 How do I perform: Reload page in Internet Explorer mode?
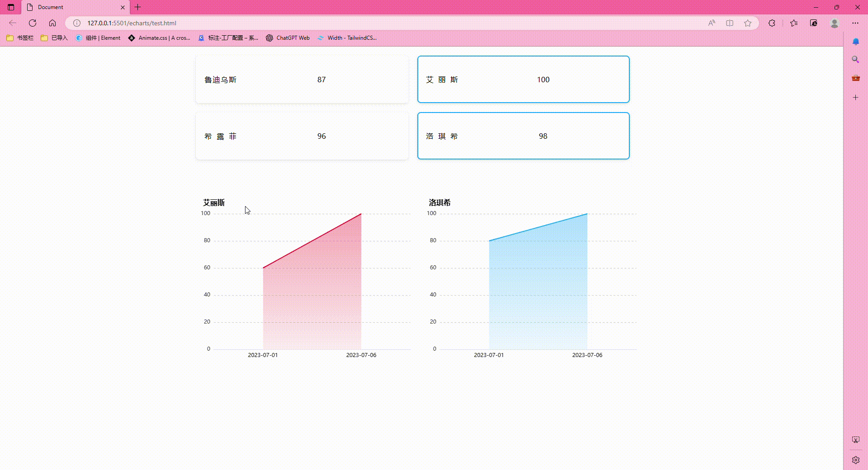[x=814, y=23]
